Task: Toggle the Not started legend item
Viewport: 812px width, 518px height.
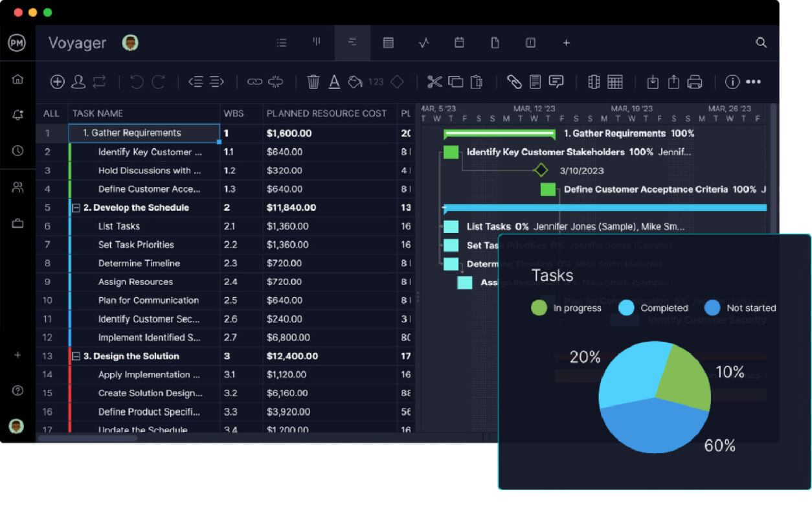Action: click(x=740, y=308)
